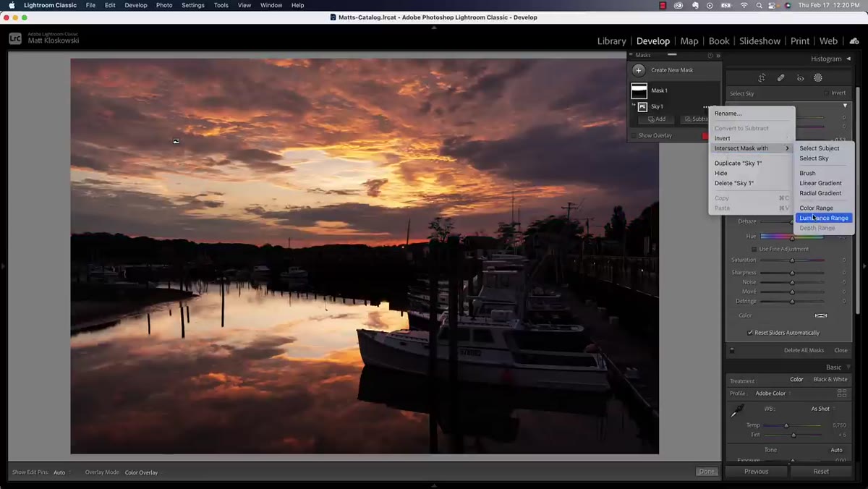
Task: Click the Wi-Fi status icon
Action: 744,5
